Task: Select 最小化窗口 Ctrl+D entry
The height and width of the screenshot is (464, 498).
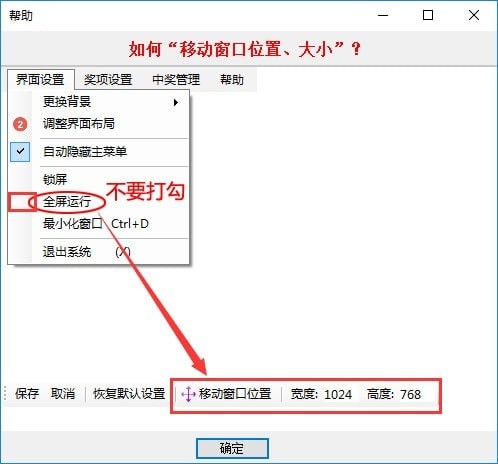Action: (99, 224)
